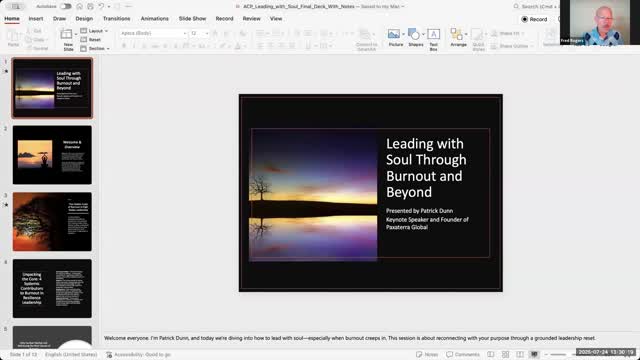The image size is (640, 360).
Task: Select slide 2 Welcome & Overview thumbnail
Action: (52, 155)
